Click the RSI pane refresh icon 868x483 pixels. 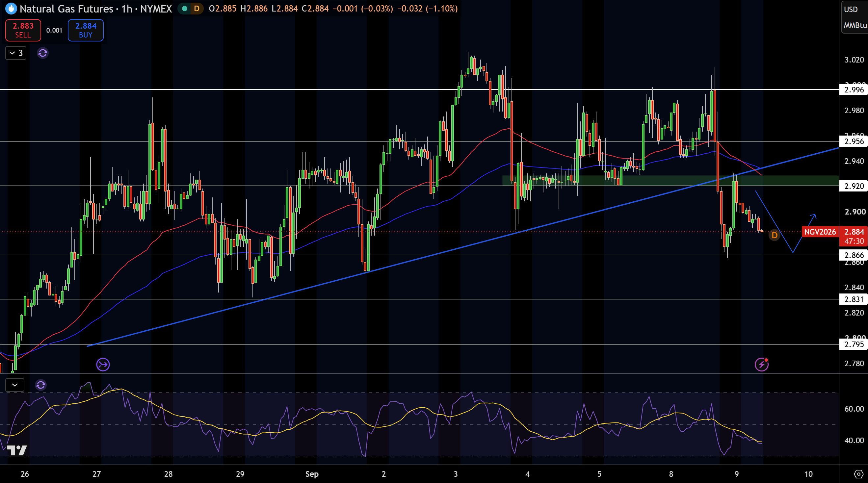(41, 385)
